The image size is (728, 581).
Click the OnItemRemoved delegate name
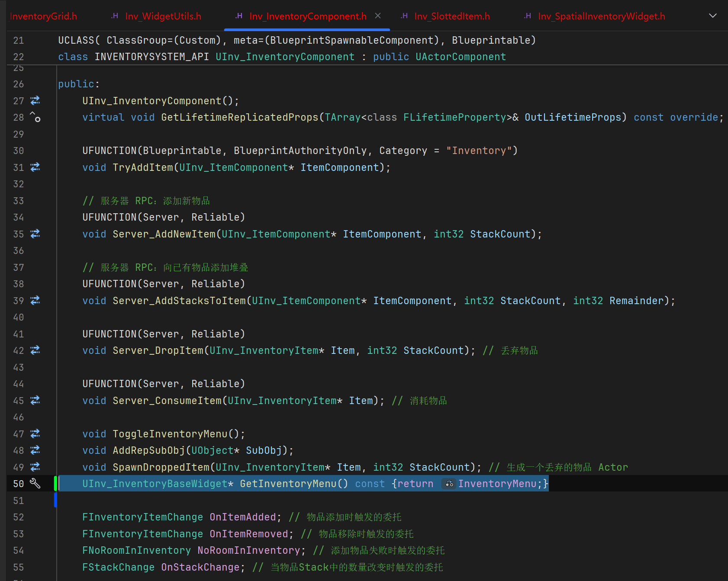[249, 534]
